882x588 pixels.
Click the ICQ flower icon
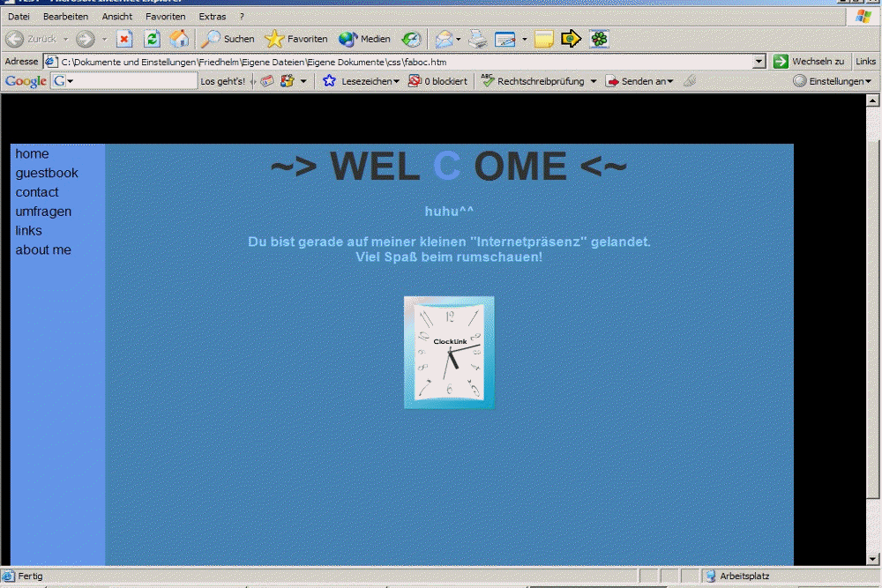click(600, 39)
